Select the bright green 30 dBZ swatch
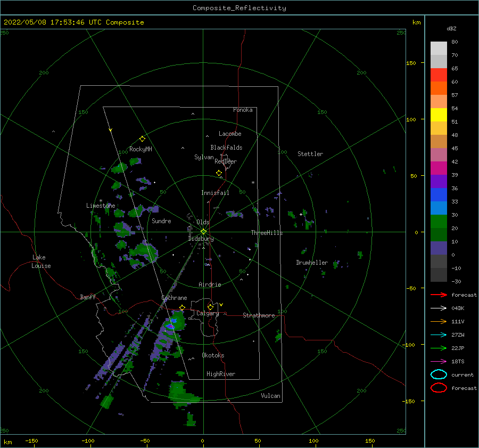479x448 pixels. (439, 221)
